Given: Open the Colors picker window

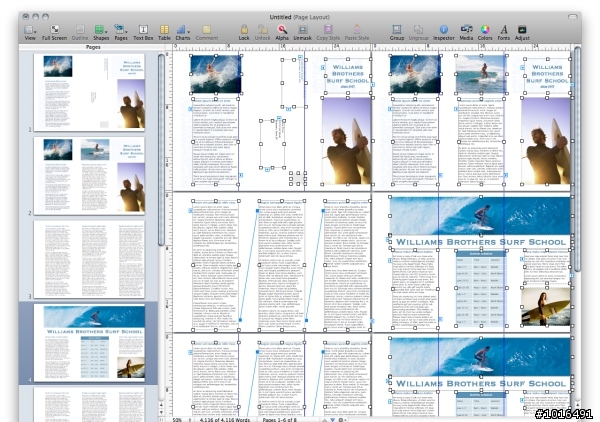Looking at the screenshot, I should point(485,32).
